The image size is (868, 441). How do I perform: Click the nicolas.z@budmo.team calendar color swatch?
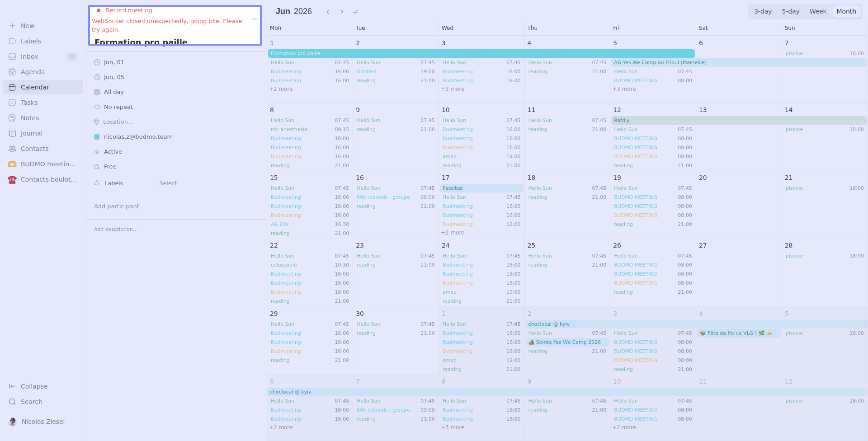pyautogui.click(x=97, y=137)
